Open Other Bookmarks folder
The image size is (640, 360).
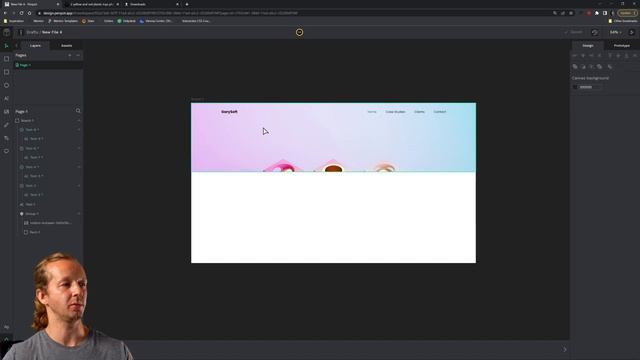622,21
